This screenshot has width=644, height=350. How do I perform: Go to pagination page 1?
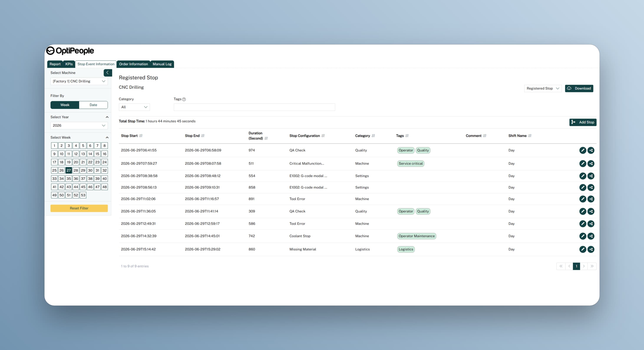coord(576,266)
